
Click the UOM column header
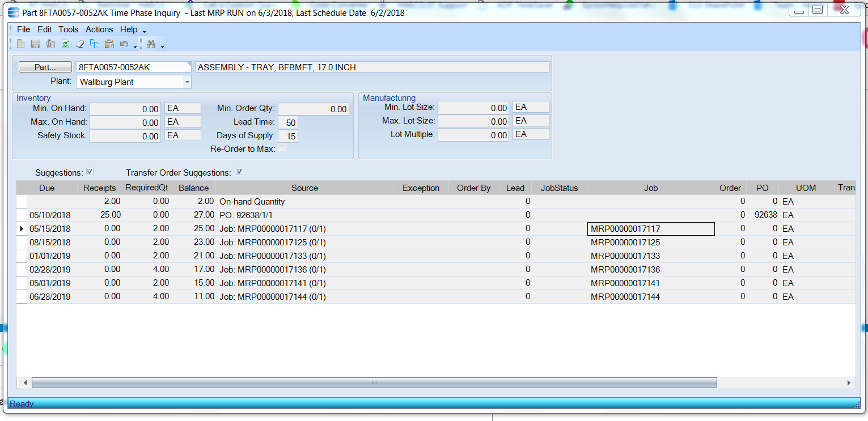(806, 188)
